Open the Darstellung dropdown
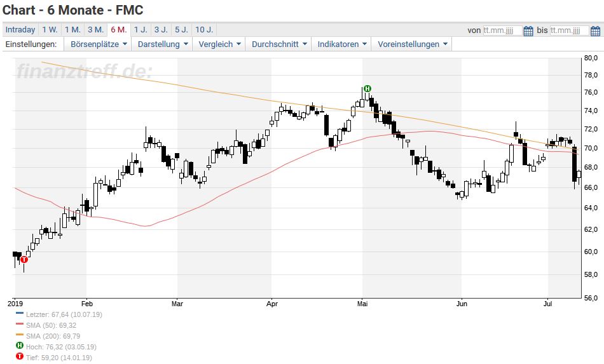Image resolution: width=604 pixels, height=364 pixels. coord(163,44)
